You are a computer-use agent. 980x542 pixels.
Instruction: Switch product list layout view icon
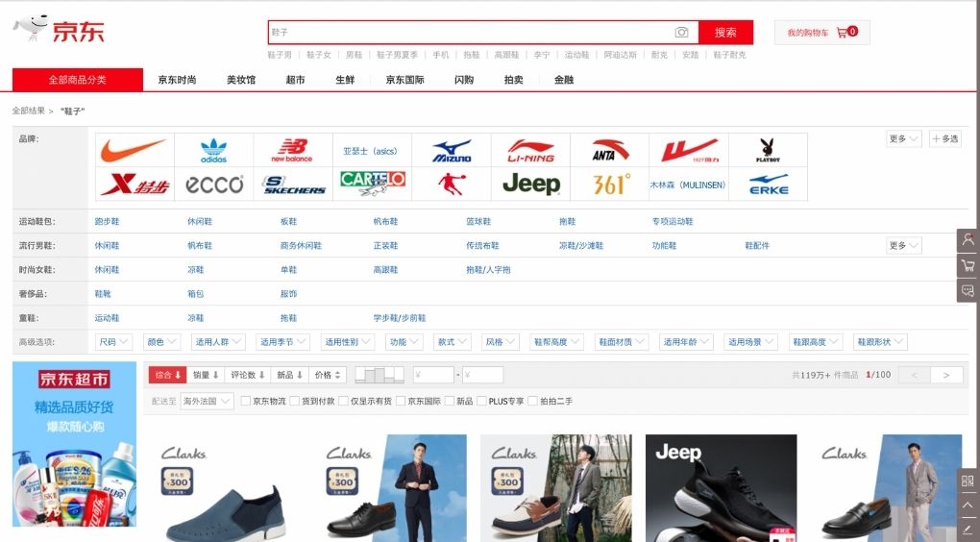pos(380,375)
